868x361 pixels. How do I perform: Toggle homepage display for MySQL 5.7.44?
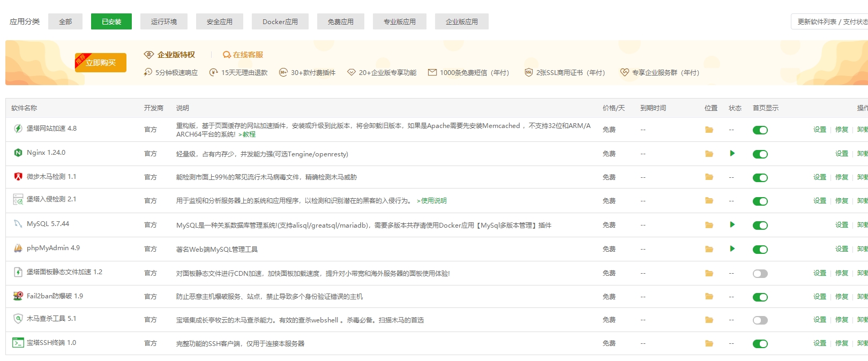coord(760,225)
